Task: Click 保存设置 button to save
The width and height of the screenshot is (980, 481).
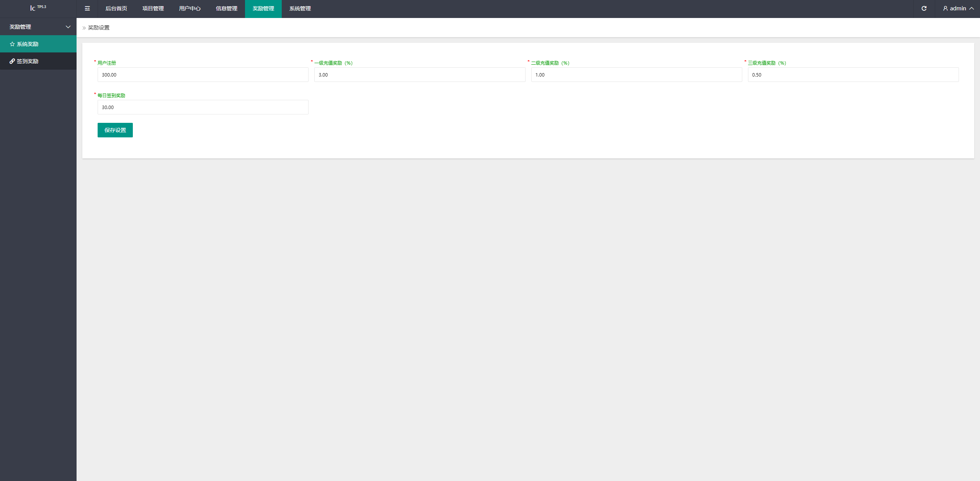Action: pyautogui.click(x=114, y=130)
